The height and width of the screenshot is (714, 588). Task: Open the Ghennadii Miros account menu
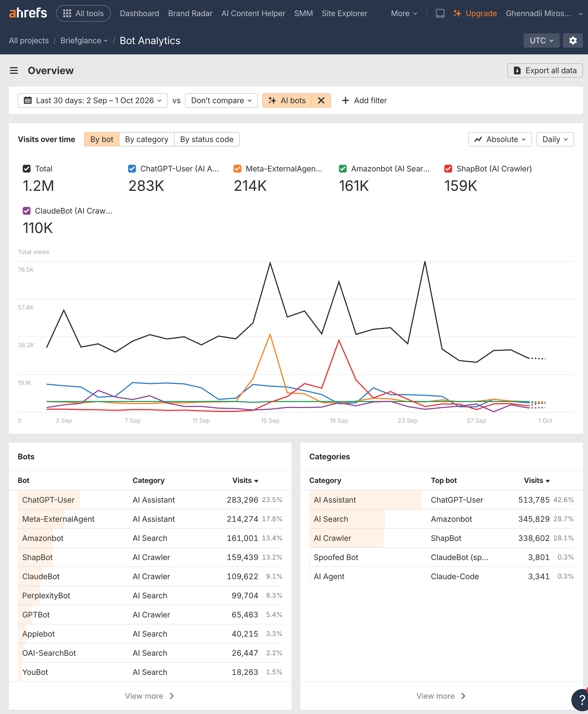(x=544, y=13)
